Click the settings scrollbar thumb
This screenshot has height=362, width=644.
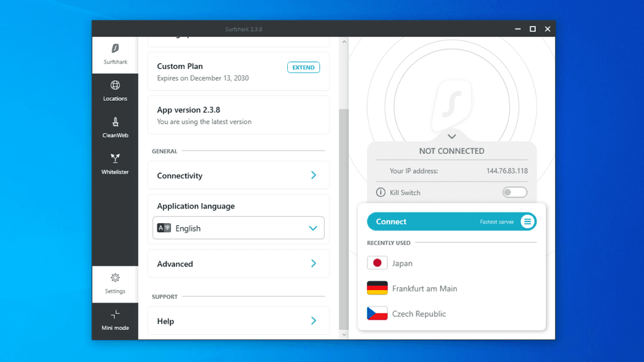[x=343, y=219]
